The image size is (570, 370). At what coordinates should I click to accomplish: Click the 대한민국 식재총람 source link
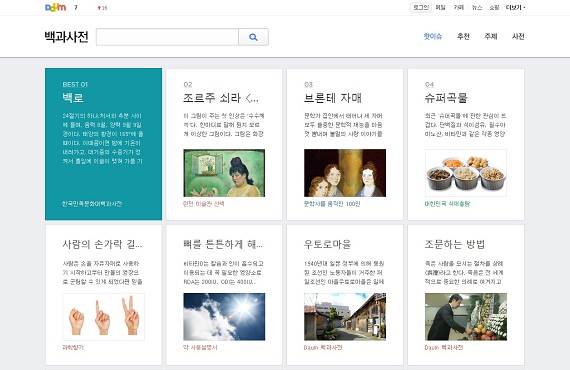pyautogui.click(x=447, y=204)
